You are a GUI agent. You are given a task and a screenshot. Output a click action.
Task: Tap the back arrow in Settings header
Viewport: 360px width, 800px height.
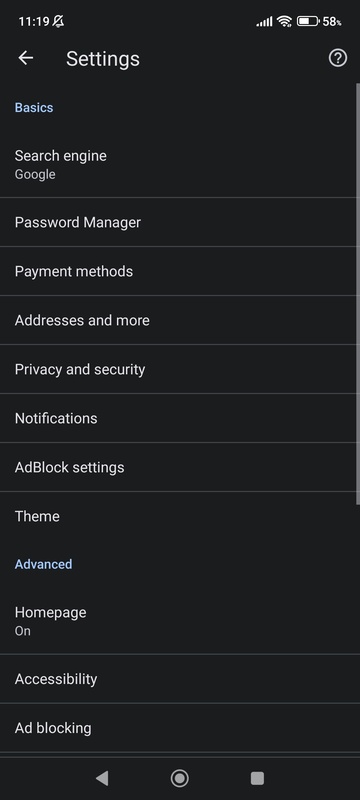(25, 58)
